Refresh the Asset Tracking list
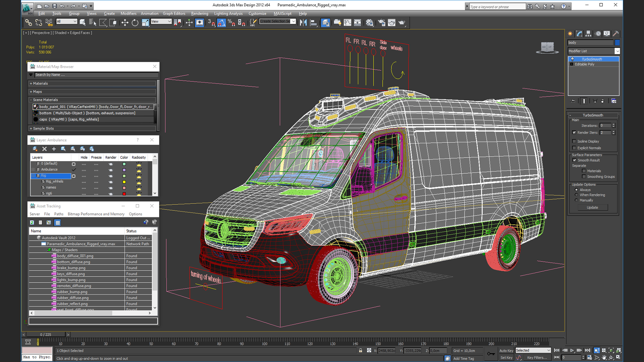Image resolution: width=644 pixels, height=362 pixels. click(x=32, y=223)
